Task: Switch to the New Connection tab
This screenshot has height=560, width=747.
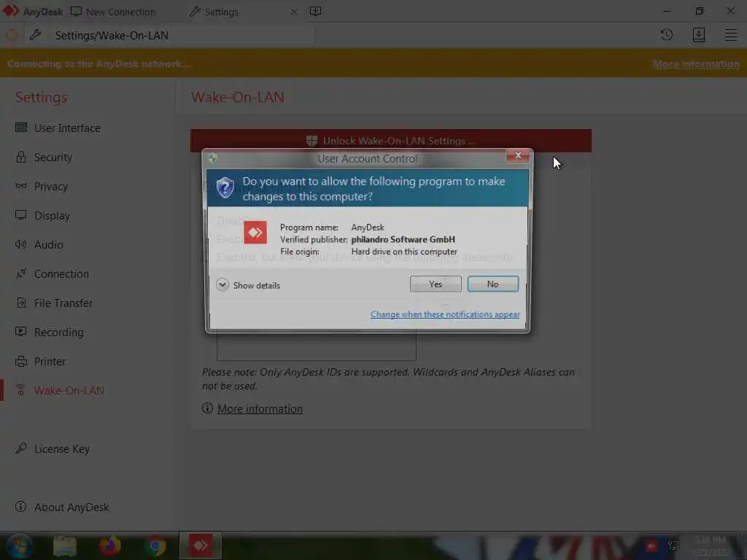Action: click(x=113, y=12)
